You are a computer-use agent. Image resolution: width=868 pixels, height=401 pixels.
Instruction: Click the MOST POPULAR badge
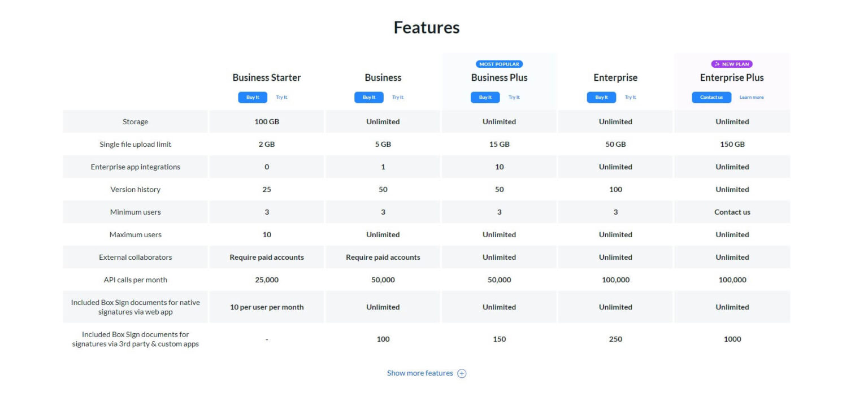coord(499,64)
